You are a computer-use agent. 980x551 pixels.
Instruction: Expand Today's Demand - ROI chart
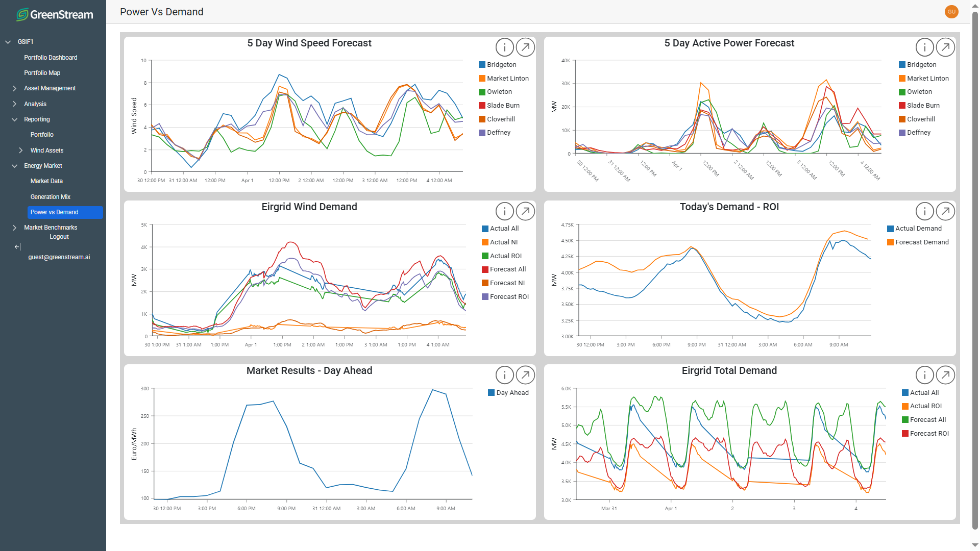(945, 211)
